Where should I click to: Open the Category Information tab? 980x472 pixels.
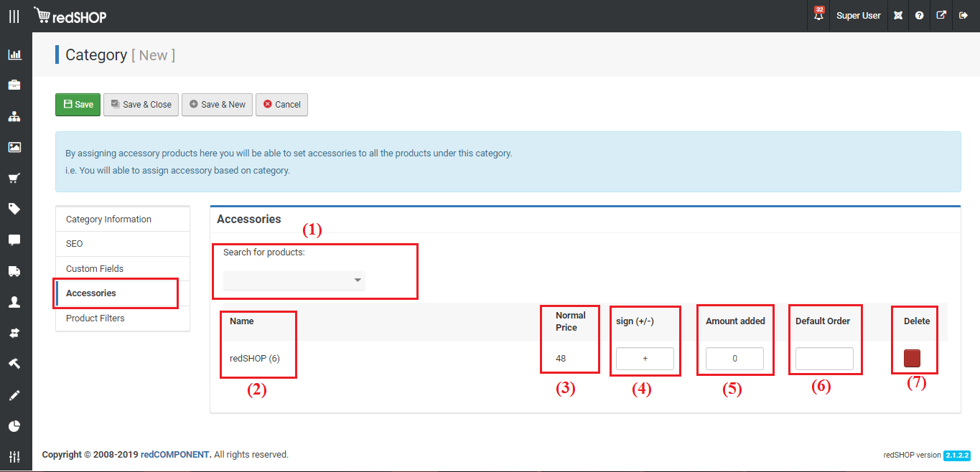pos(123,220)
